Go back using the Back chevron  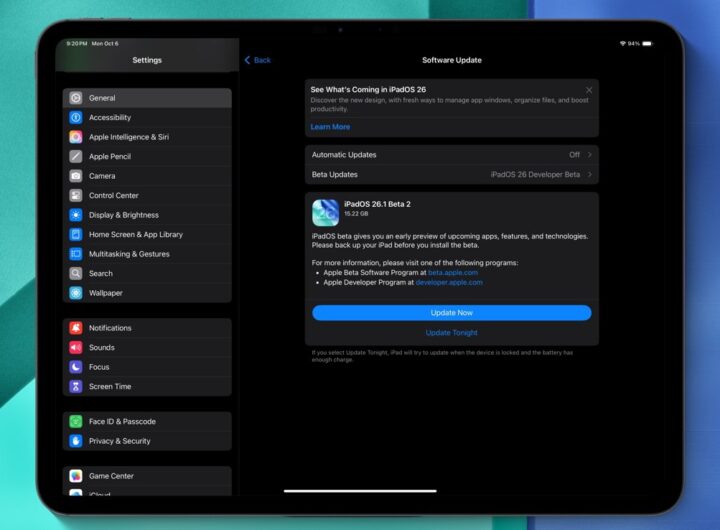click(248, 60)
